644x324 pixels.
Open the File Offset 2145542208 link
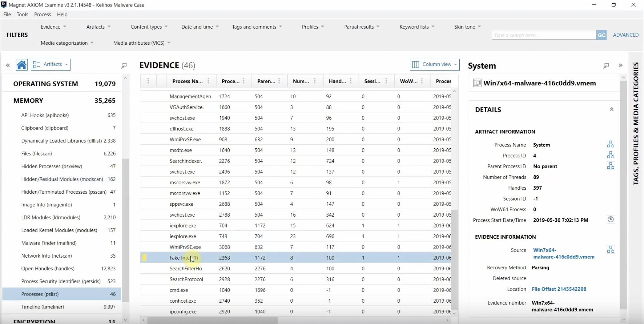click(x=559, y=289)
